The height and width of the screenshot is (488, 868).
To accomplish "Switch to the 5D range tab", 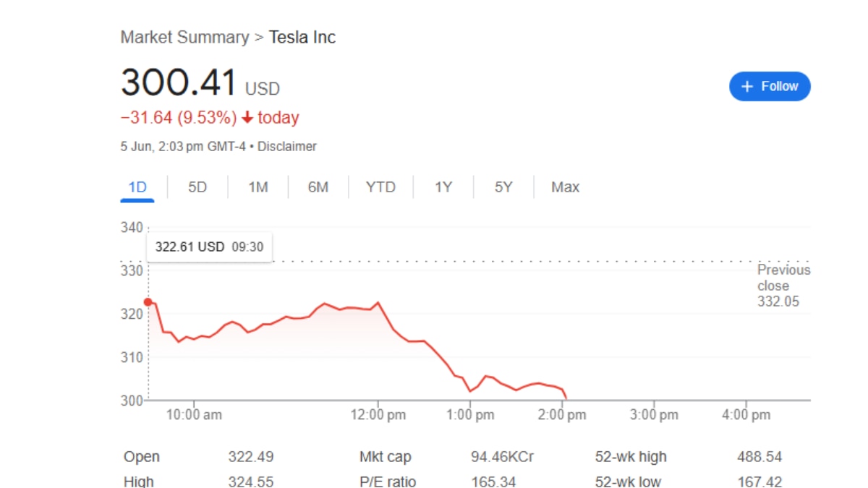I will point(197,187).
